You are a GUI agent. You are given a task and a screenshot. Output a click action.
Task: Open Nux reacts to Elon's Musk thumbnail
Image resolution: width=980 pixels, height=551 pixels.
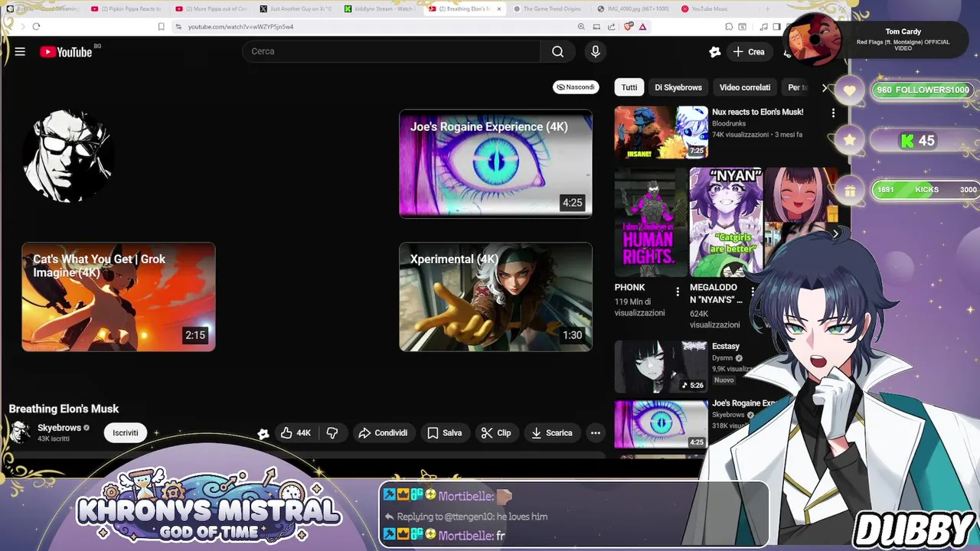661,132
